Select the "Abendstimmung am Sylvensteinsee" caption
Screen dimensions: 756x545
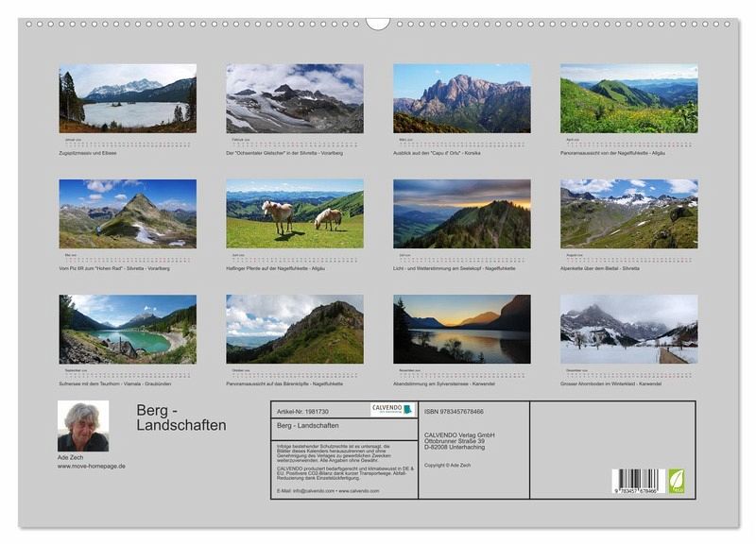pyautogui.click(x=444, y=384)
